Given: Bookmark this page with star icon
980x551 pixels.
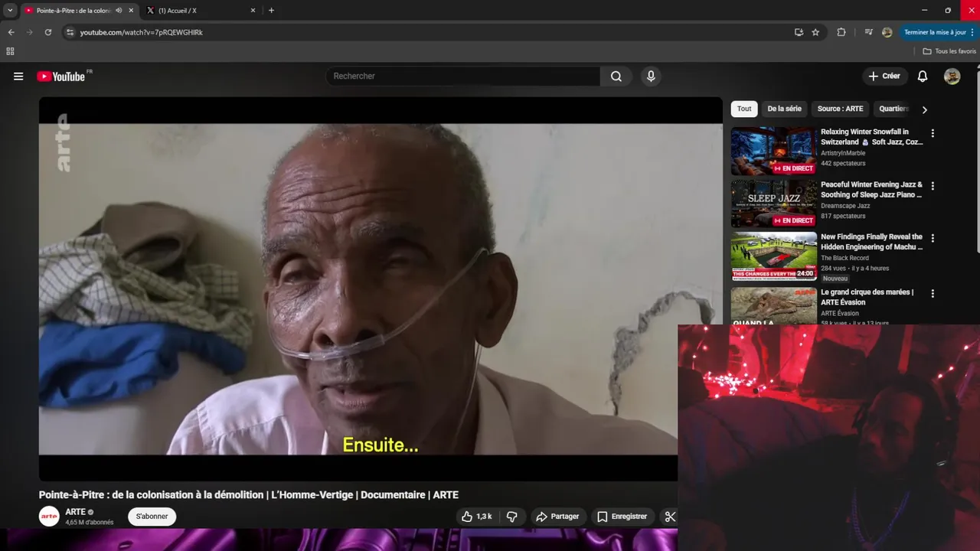Looking at the screenshot, I should point(815,32).
